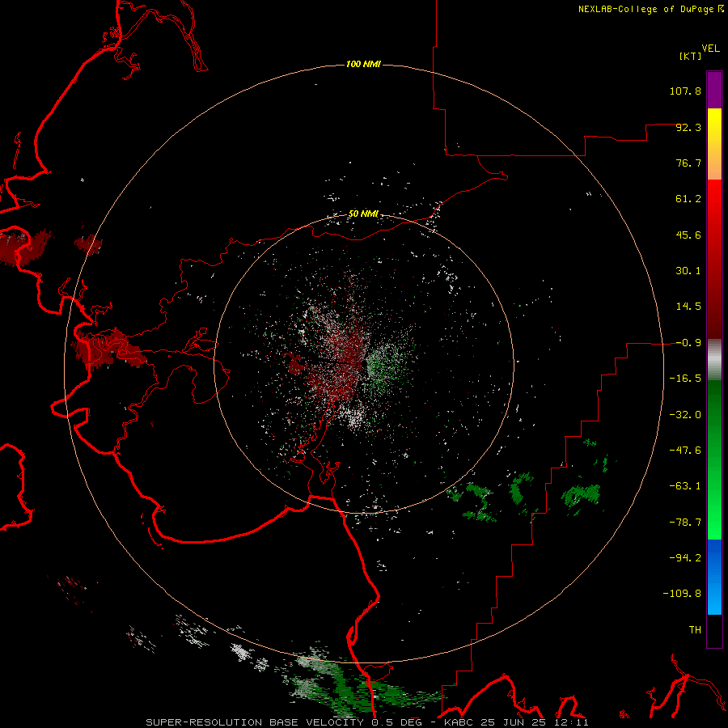728x728 pixels.
Task: Click the -16.5 velocity scale value
Action: pos(685,379)
